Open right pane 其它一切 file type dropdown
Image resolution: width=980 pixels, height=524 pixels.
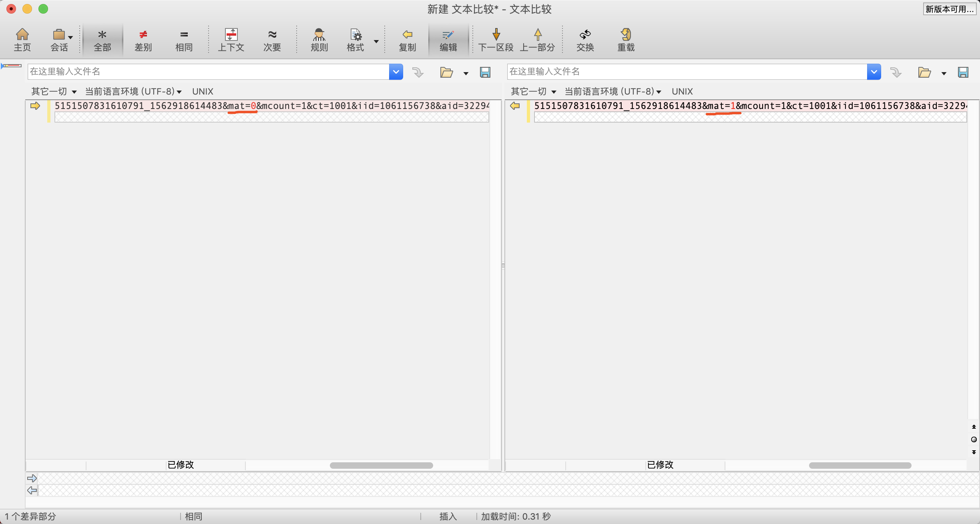tap(533, 92)
